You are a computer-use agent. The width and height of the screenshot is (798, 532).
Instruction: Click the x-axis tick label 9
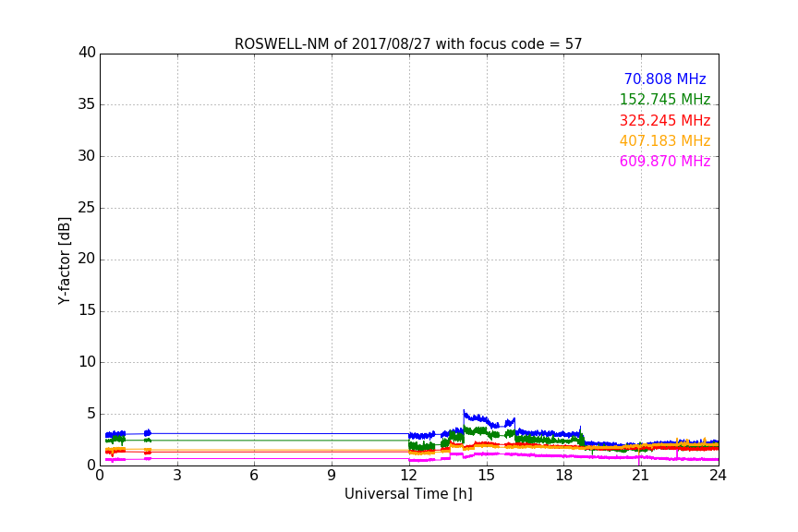[332, 476]
